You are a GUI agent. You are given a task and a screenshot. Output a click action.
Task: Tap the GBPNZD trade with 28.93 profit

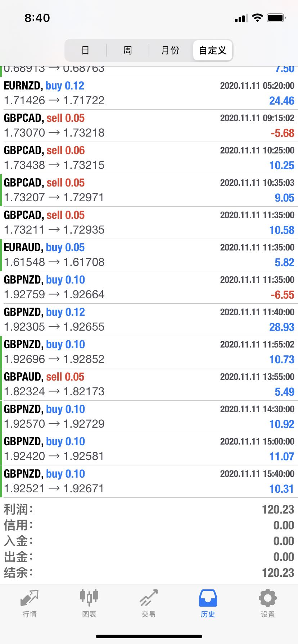pyautogui.click(x=149, y=320)
